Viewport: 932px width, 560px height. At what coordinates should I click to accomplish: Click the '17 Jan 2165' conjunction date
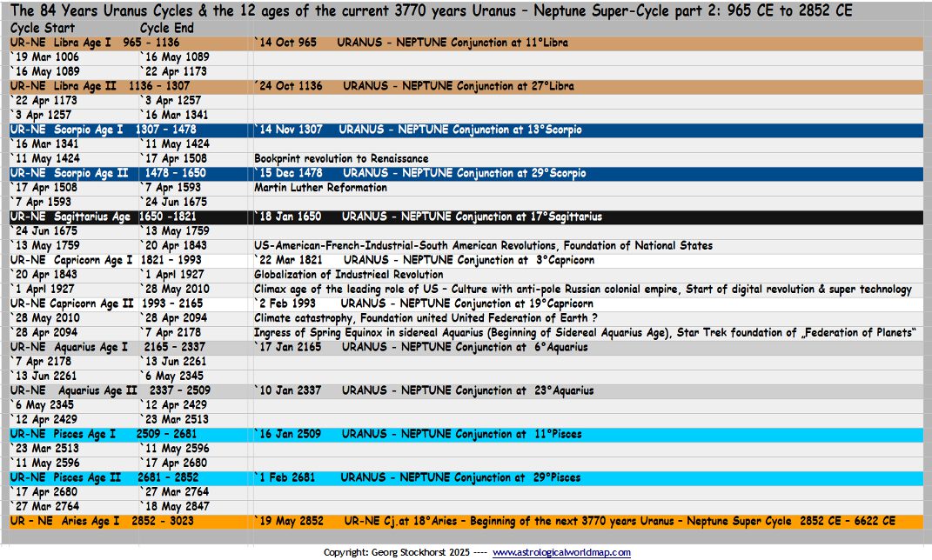[x=288, y=348]
